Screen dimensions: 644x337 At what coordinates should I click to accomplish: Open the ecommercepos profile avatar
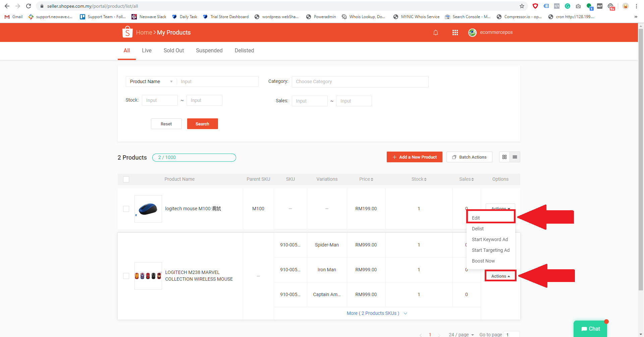472,33
